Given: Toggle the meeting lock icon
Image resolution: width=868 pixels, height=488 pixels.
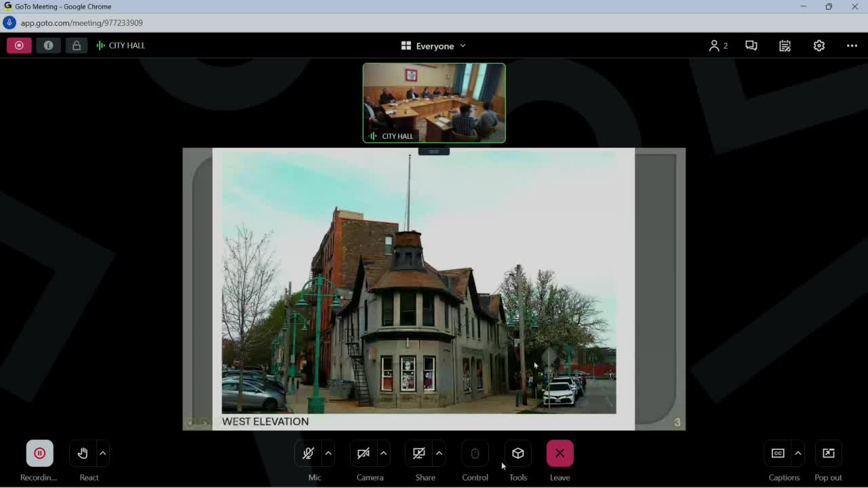Looking at the screenshot, I should pos(76,45).
